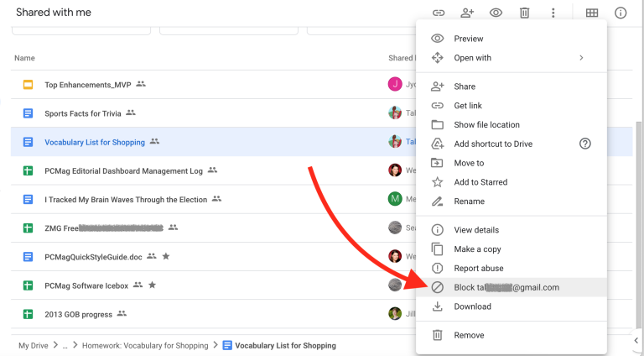The height and width of the screenshot is (356, 644).
Task: Open the three-dot more actions menu
Action: [x=553, y=13]
